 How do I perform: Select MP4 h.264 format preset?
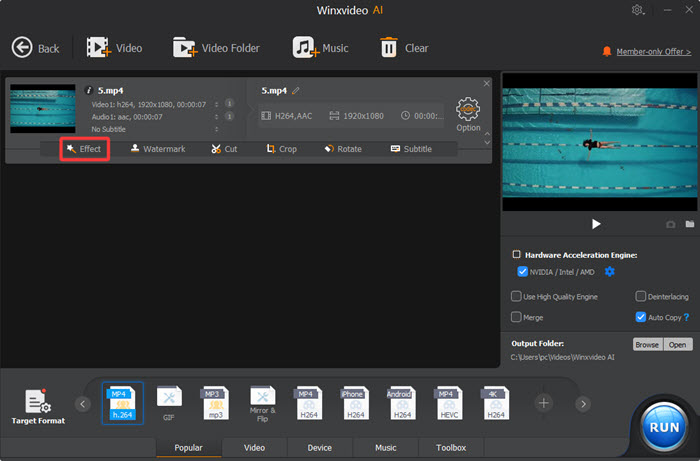[x=123, y=403]
